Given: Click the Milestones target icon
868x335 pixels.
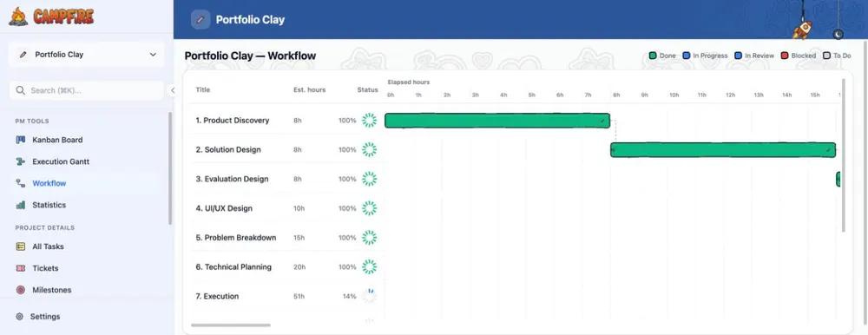Looking at the screenshot, I should (x=21, y=290).
